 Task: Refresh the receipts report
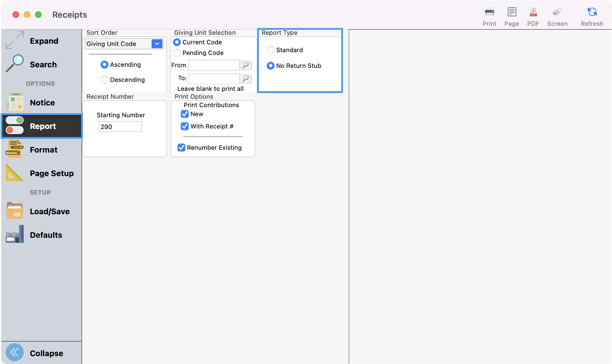tap(592, 13)
